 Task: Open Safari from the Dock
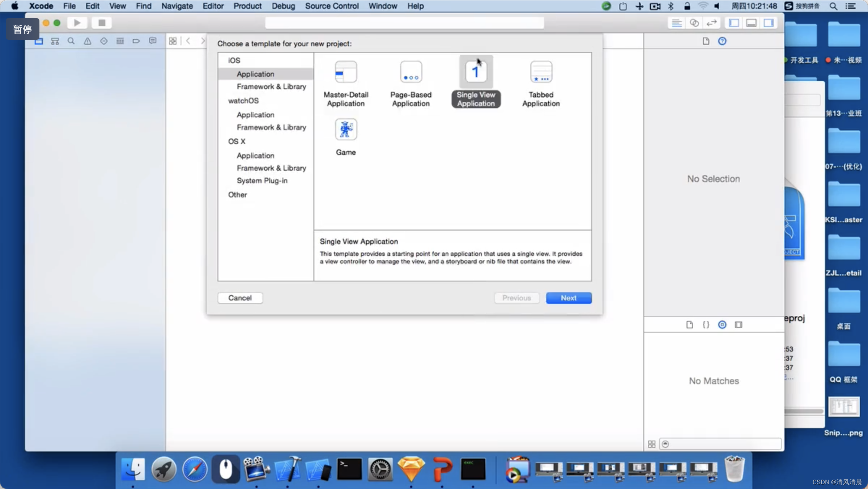click(195, 469)
